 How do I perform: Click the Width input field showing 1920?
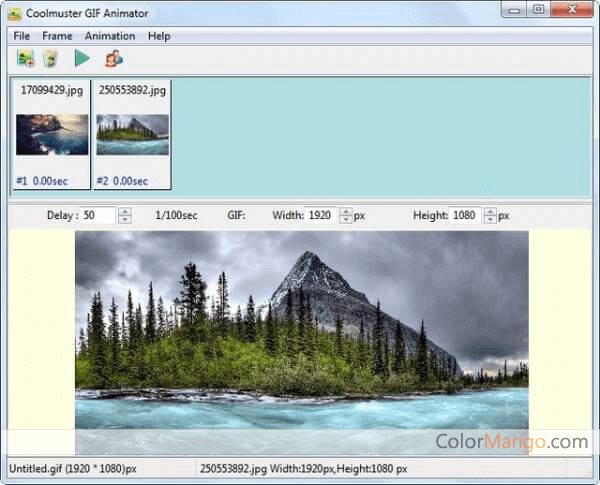321,215
